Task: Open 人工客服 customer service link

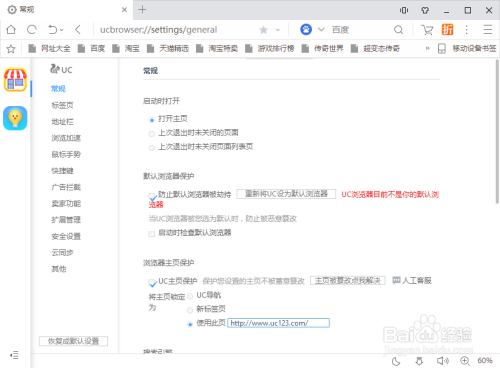Action: (x=412, y=281)
